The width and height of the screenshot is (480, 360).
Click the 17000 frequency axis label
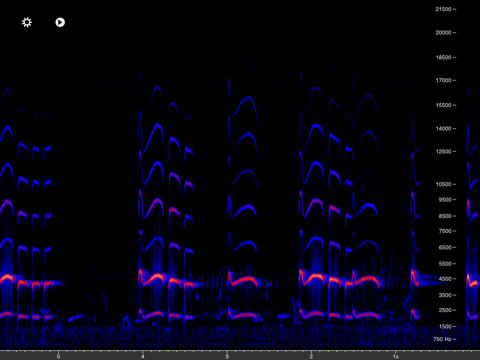443,80
